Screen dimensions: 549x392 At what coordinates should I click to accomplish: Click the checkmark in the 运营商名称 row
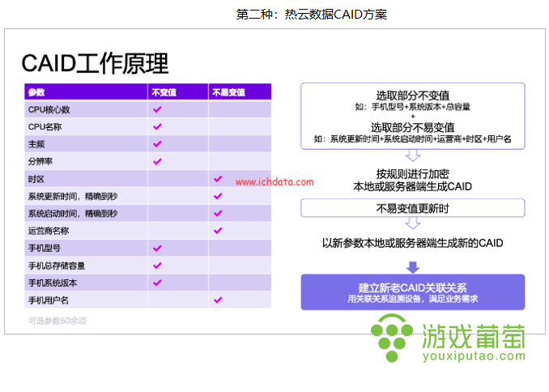tap(218, 231)
